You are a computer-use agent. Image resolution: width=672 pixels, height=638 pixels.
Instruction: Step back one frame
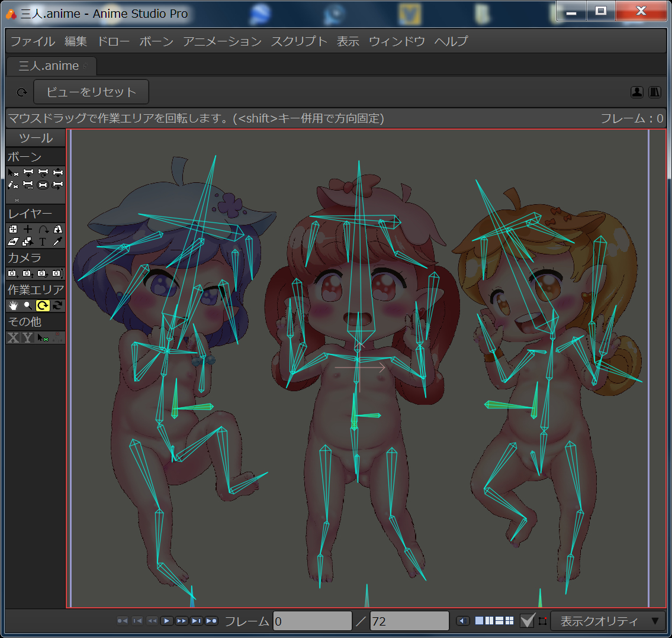(152, 620)
